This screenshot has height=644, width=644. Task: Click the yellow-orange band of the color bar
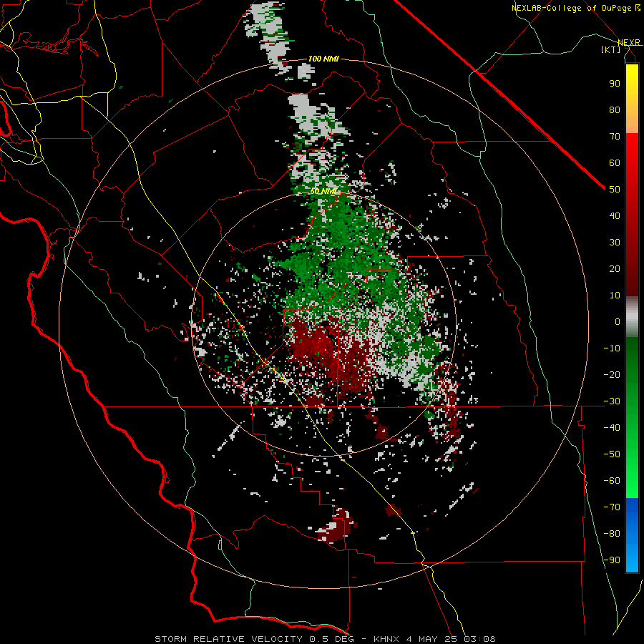(x=632, y=99)
